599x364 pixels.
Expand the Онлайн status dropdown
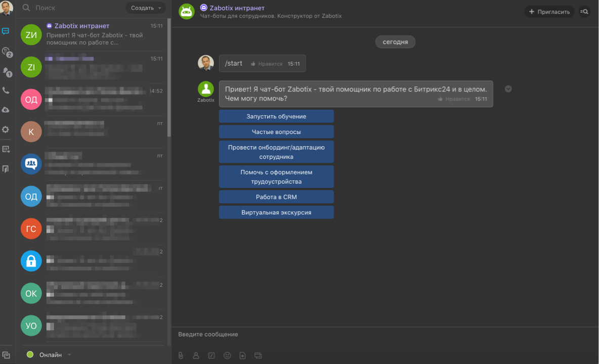pos(69,355)
